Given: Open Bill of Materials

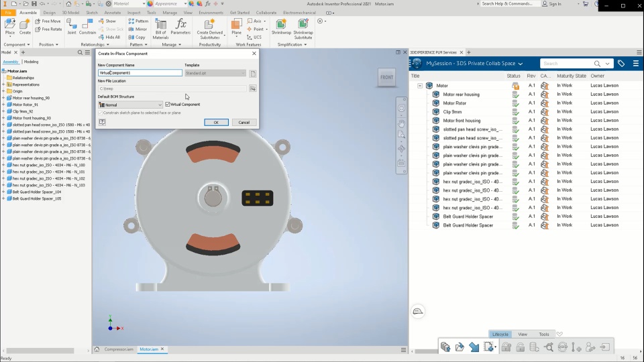Looking at the screenshot, I should (x=160, y=25).
